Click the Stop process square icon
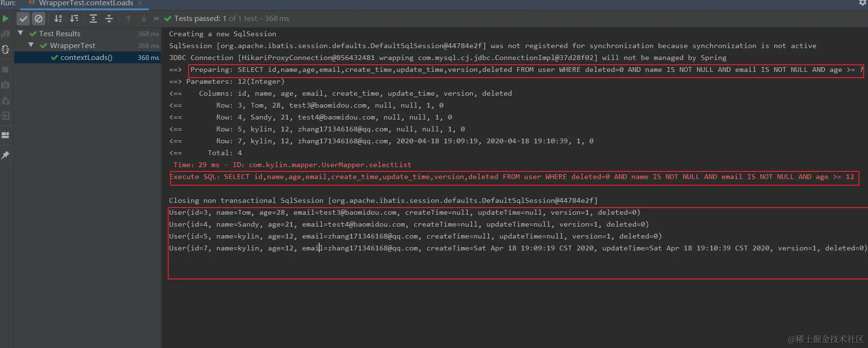This screenshot has width=868, height=348. pos(6,70)
